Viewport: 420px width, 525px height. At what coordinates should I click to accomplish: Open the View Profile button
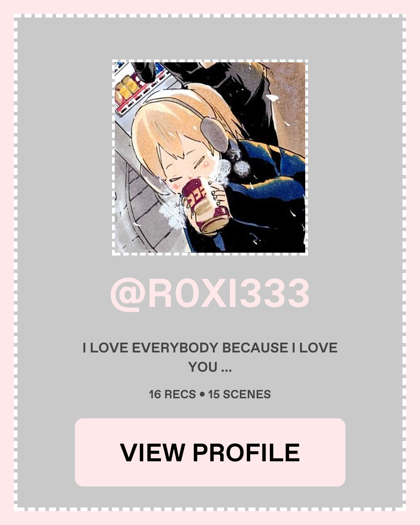point(210,452)
